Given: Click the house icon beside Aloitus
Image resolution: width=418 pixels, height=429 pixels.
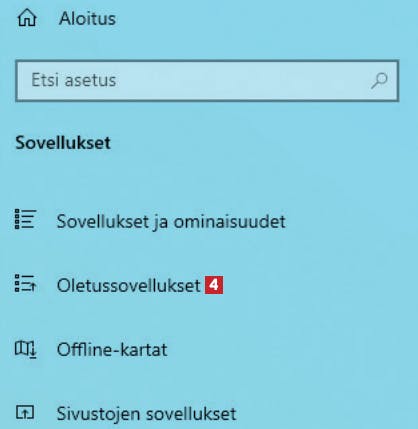Looking at the screenshot, I should coord(27,18).
